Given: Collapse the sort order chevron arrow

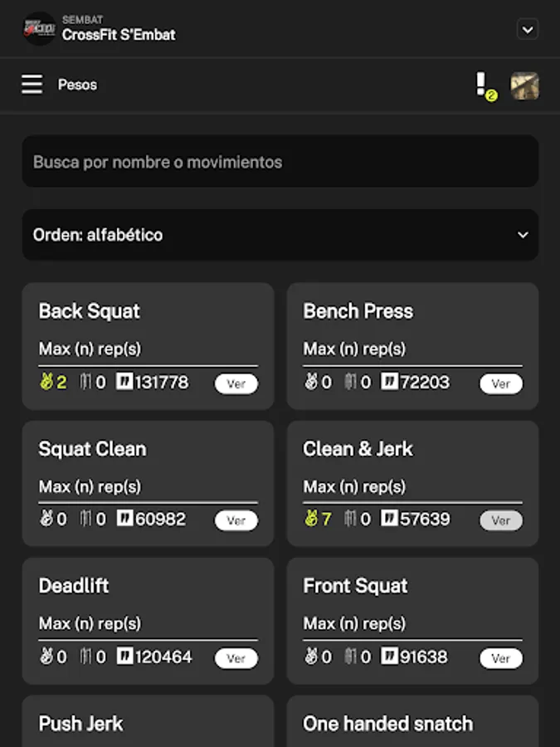Looking at the screenshot, I should pyautogui.click(x=523, y=235).
